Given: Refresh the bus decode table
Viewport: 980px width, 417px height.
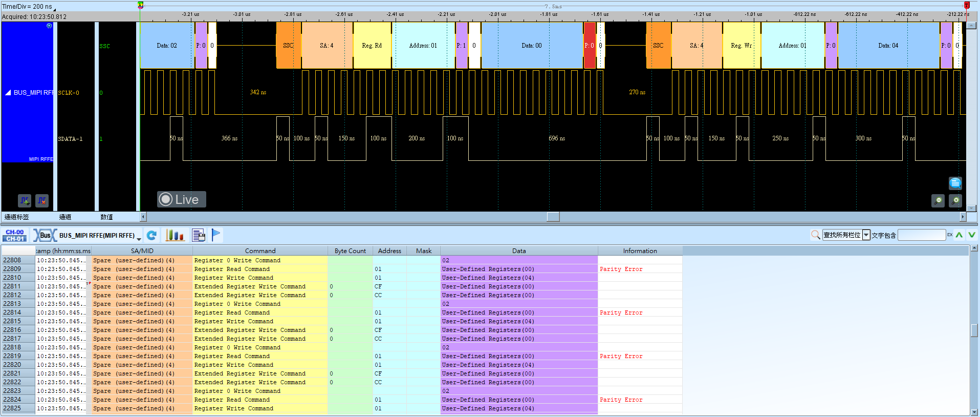Looking at the screenshot, I should [x=151, y=235].
